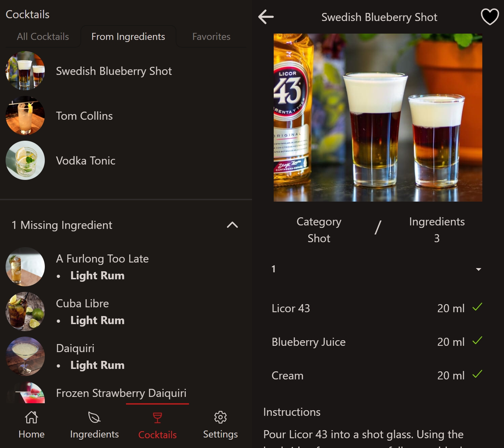Open the Settings gear icon
The height and width of the screenshot is (448, 504).
(220, 417)
